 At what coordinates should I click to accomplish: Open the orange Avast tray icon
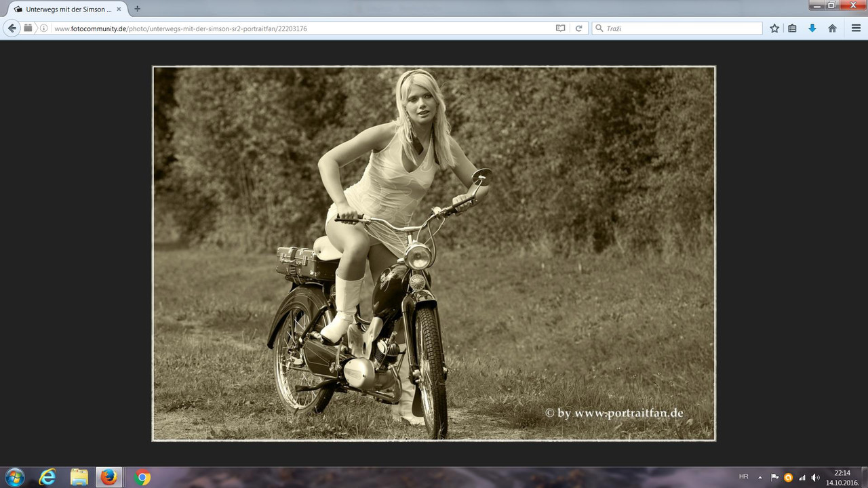tap(789, 477)
